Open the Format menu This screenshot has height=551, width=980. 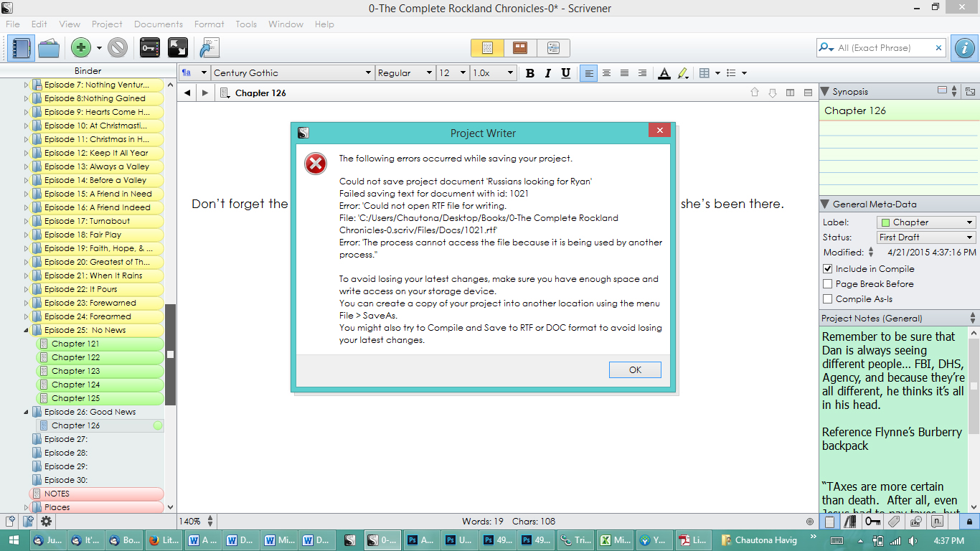pos(209,24)
